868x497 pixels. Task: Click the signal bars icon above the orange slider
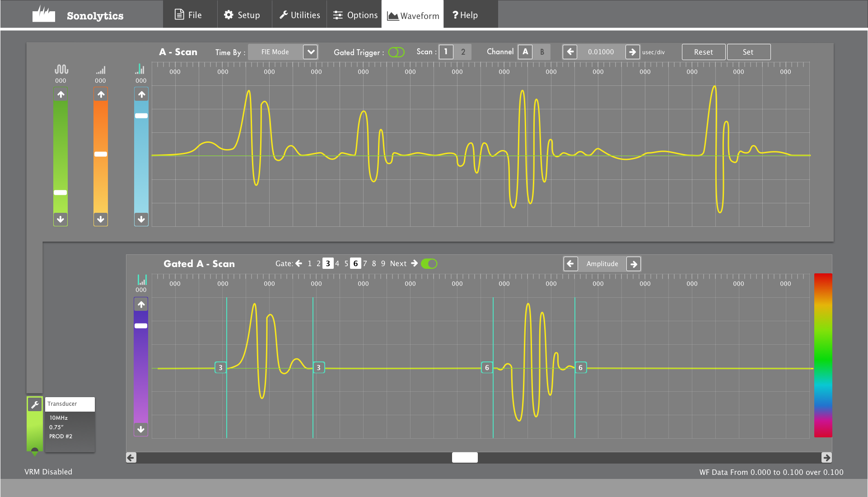click(101, 70)
